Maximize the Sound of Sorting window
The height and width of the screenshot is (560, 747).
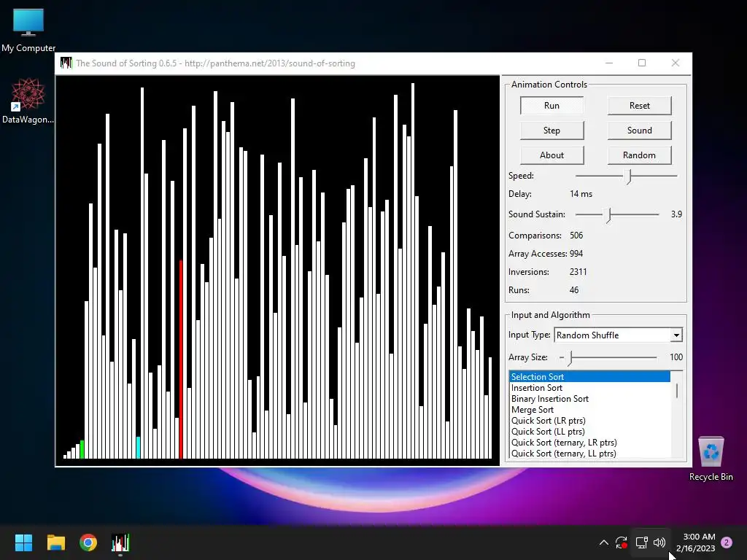642,63
